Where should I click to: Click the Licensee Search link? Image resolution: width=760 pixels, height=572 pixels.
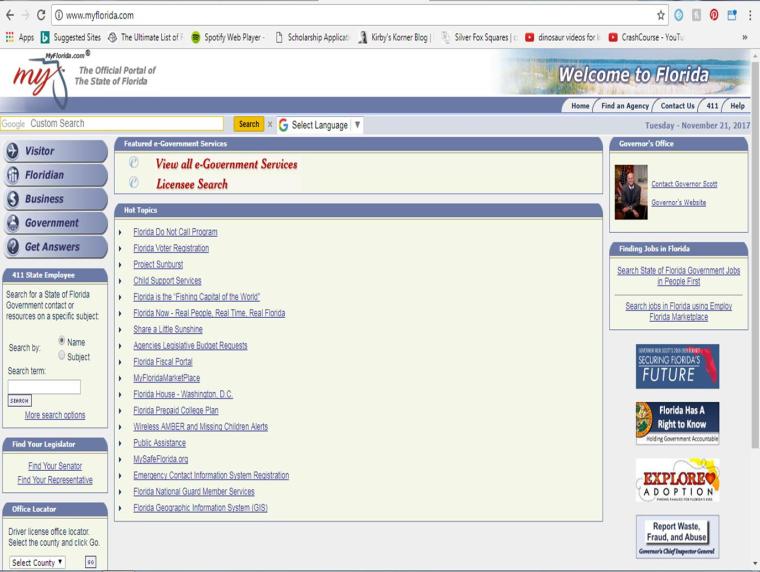pos(191,184)
